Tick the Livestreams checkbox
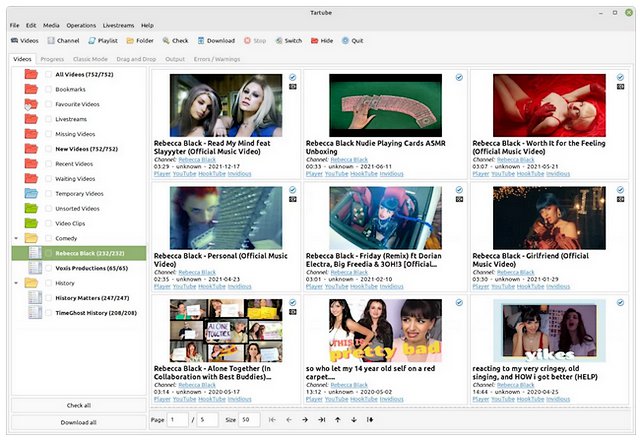Image resolution: width=640 pixels, height=440 pixels. [49, 119]
